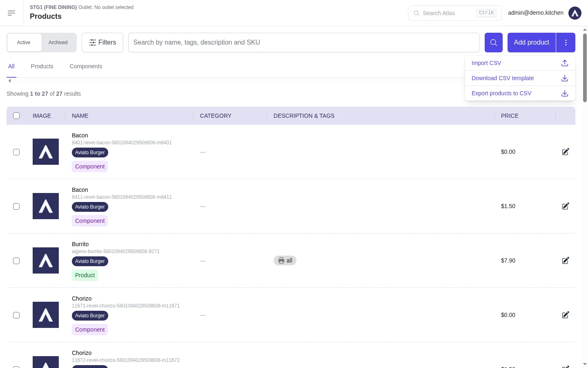Select the Components tab
This screenshot has height=368, width=588.
coord(86,66)
